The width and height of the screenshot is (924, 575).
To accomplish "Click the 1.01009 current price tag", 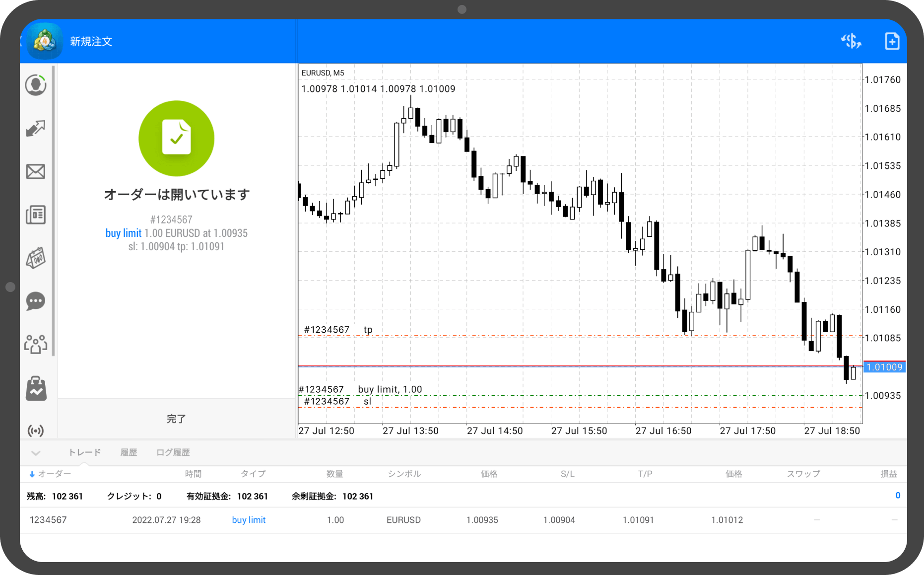I will (x=884, y=367).
